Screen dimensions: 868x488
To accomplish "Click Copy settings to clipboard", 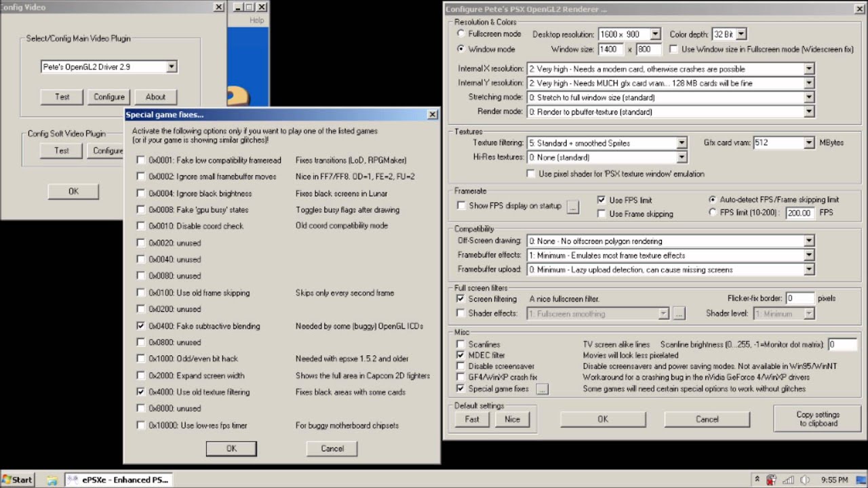I will [818, 419].
